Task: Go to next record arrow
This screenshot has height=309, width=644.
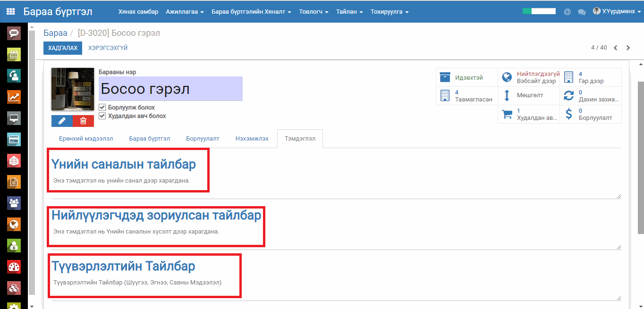Action: click(628, 48)
